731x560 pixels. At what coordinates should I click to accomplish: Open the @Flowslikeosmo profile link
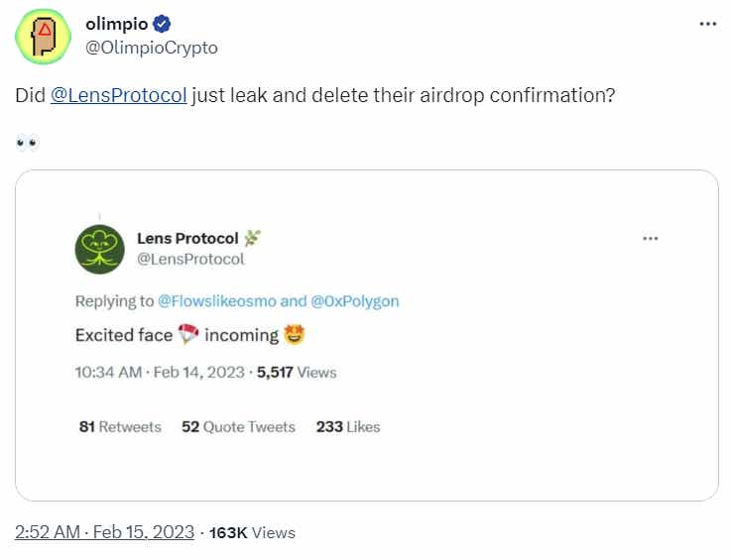tap(217, 301)
